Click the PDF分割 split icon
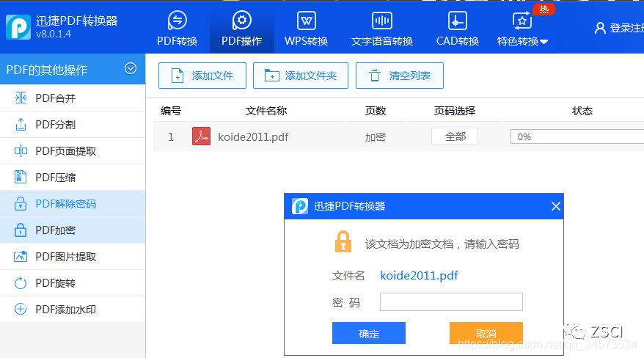The width and height of the screenshot is (644, 358). tap(21, 124)
